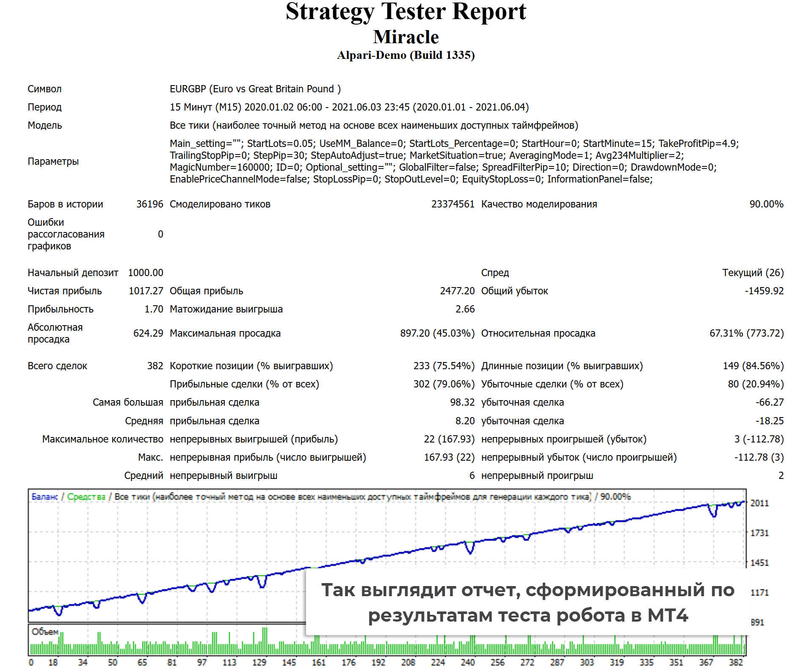Click the Всего сделок value 382

pyautogui.click(x=155, y=366)
